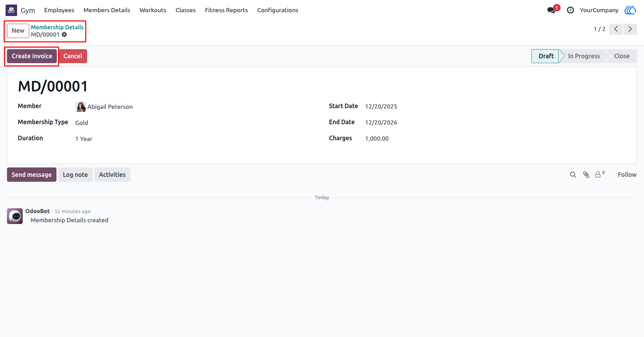Viewport: 644px width, 337px height.
Task: Click the Send message button
Action: 32,175
